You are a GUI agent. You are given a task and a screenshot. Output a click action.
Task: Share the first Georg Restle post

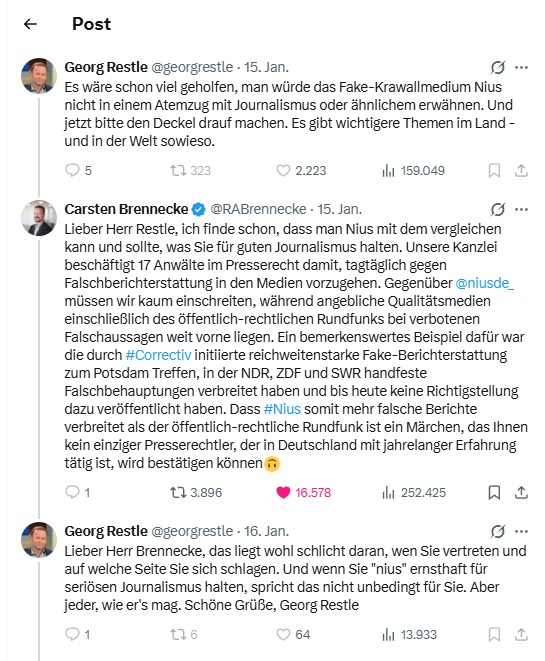[x=521, y=170]
